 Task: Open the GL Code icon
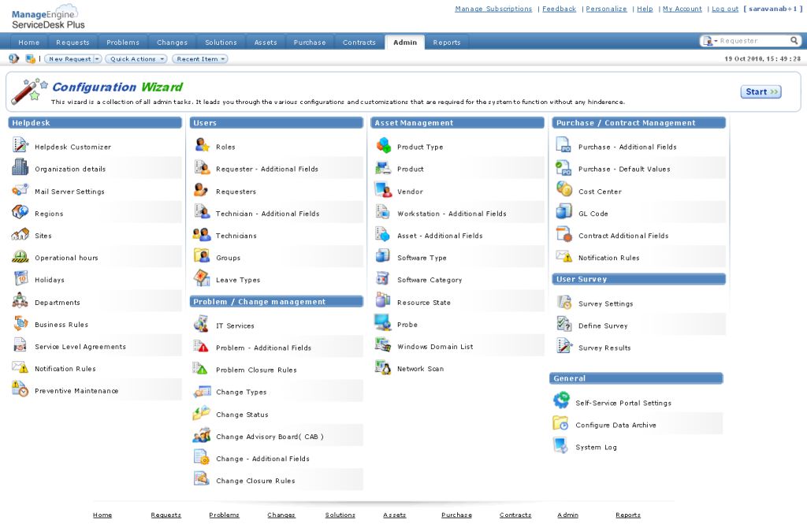coord(564,211)
